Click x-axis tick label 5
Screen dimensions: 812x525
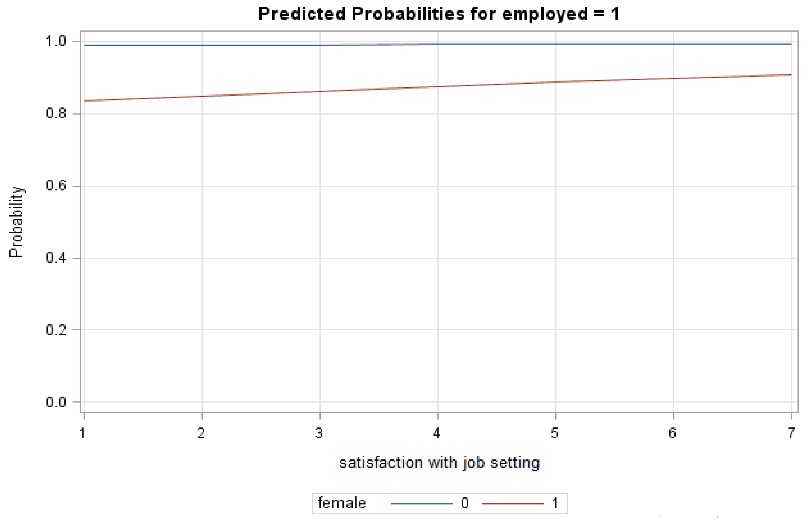pyautogui.click(x=555, y=433)
